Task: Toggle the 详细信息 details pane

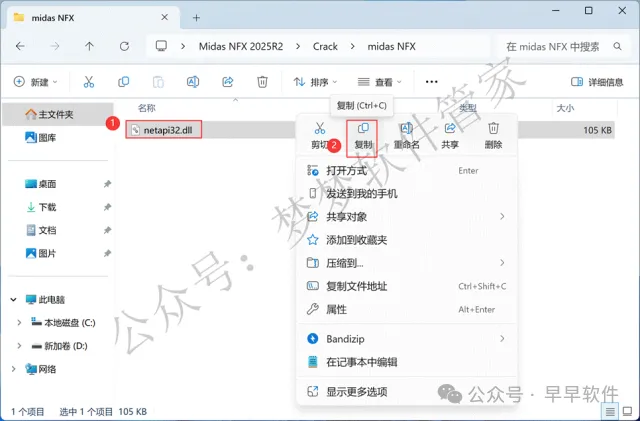Action: pyautogui.click(x=597, y=82)
